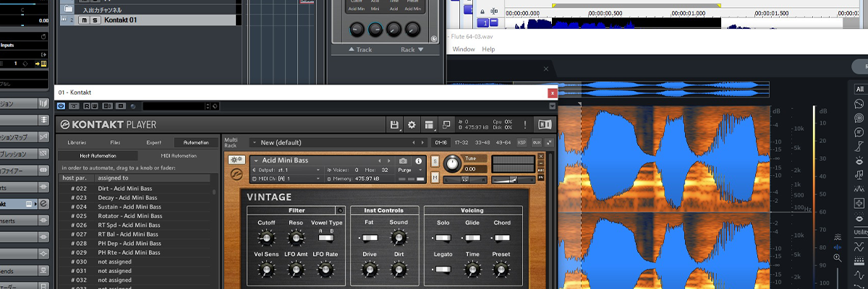This screenshot has width=868, height=289.
Task: Click the camera snapshot icon on Acid Mini Bass
Action: coord(403,160)
